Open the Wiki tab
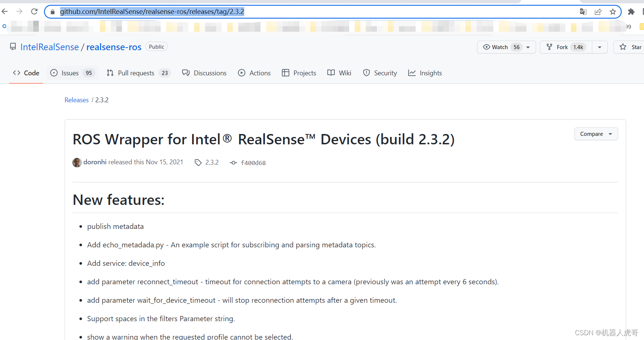Screen dimensions: 644x340 [339, 73]
